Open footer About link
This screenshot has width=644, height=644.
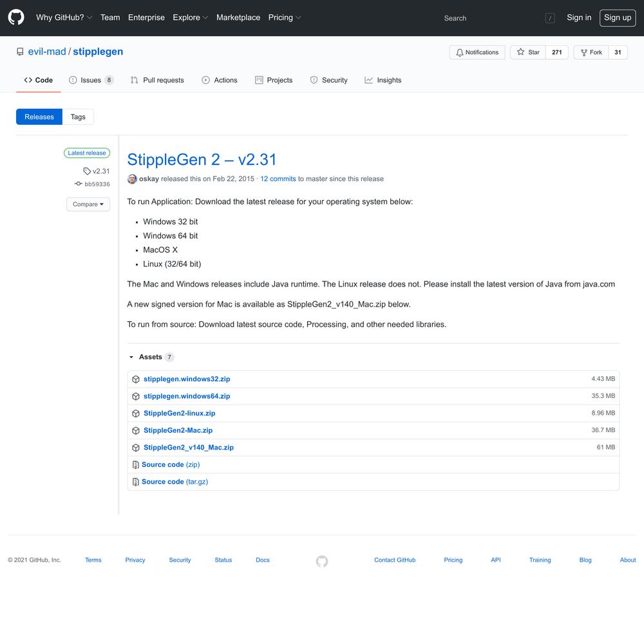coord(627,560)
